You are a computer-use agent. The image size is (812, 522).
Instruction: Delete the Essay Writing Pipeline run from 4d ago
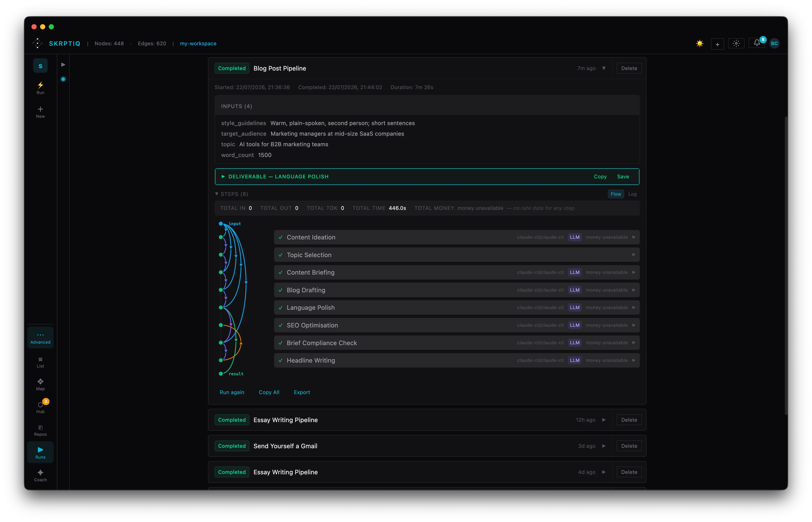[629, 472]
